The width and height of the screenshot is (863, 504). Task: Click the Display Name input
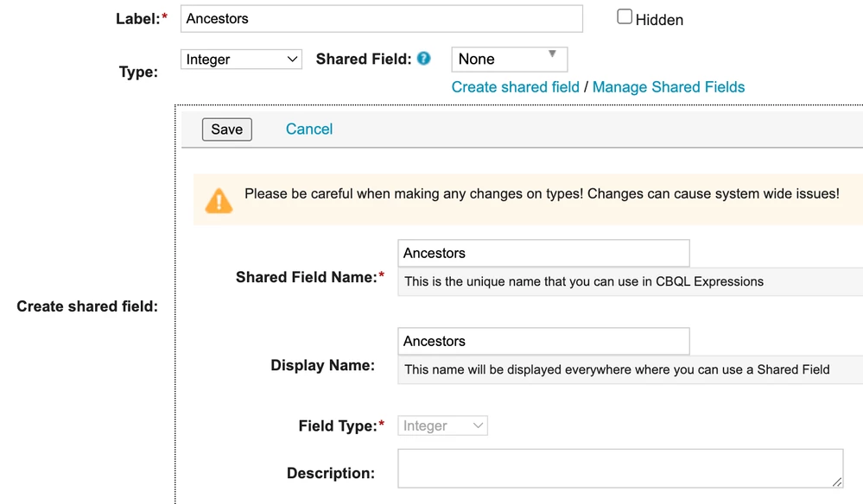(543, 341)
